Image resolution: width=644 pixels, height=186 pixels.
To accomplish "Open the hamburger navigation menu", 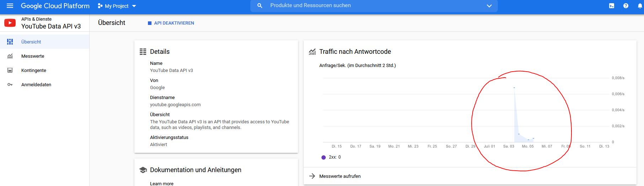I will coord(10,6).
